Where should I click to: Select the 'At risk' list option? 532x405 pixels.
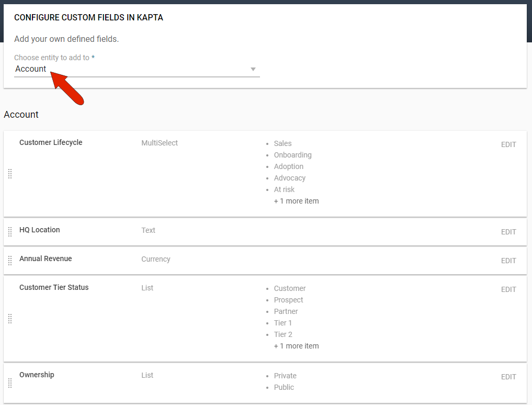(x=284, y=189)
